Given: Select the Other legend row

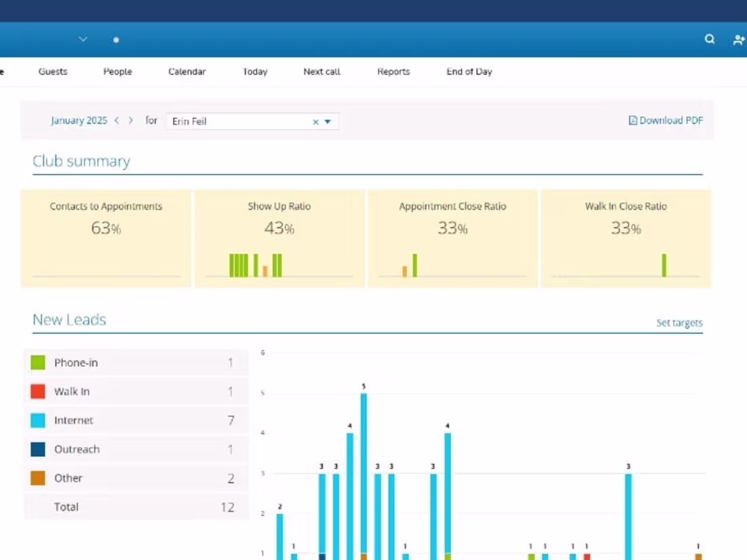Looking at the screenshot, I should pos(136,478).
